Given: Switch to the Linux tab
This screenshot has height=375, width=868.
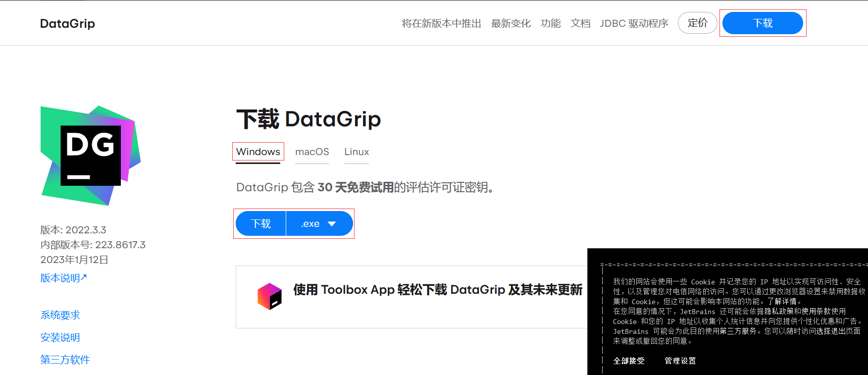Looking at the screenshot, I should [357, 152].
